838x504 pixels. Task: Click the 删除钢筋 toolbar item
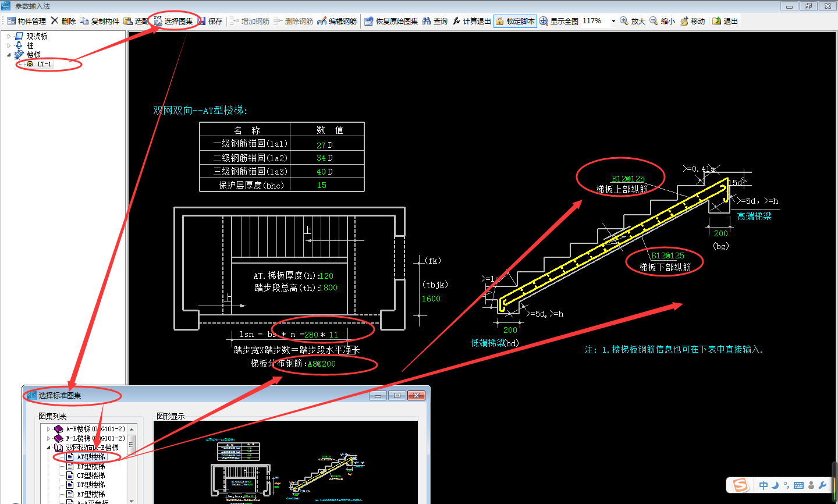[293, 21]
